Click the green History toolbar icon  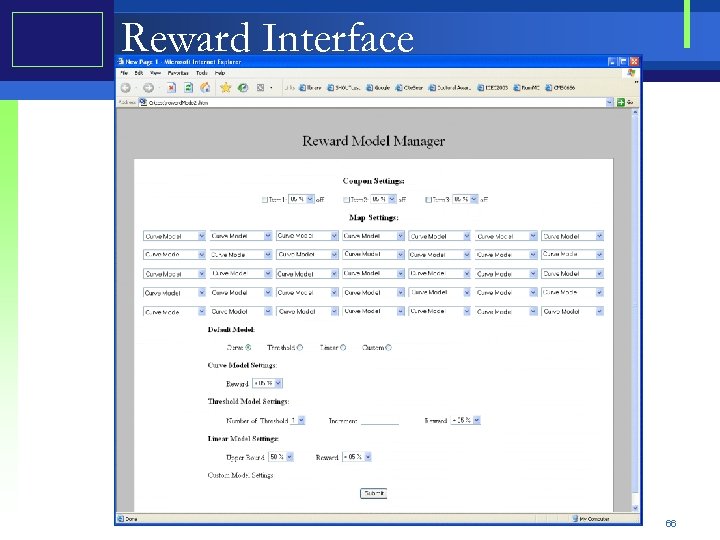click(x=243, y=88)
